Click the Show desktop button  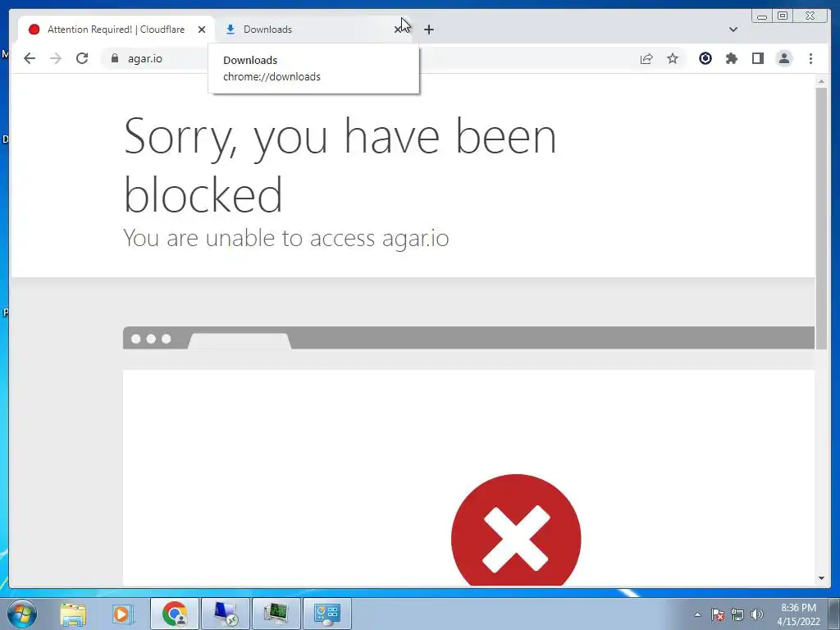834,614
